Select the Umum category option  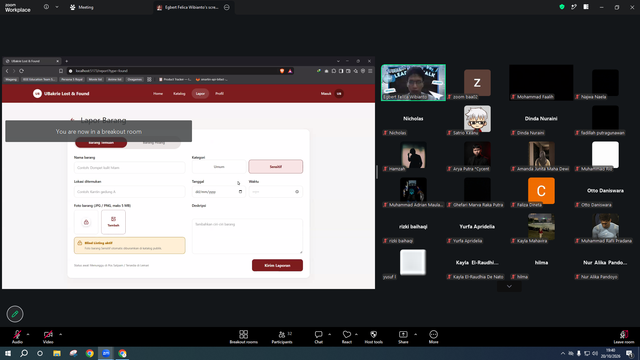click(219, 167)
